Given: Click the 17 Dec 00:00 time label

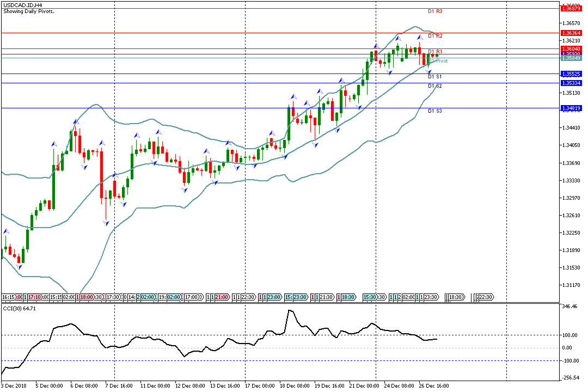Looking at the screenshot, I should pyautogui.click(x=260, y=385).
